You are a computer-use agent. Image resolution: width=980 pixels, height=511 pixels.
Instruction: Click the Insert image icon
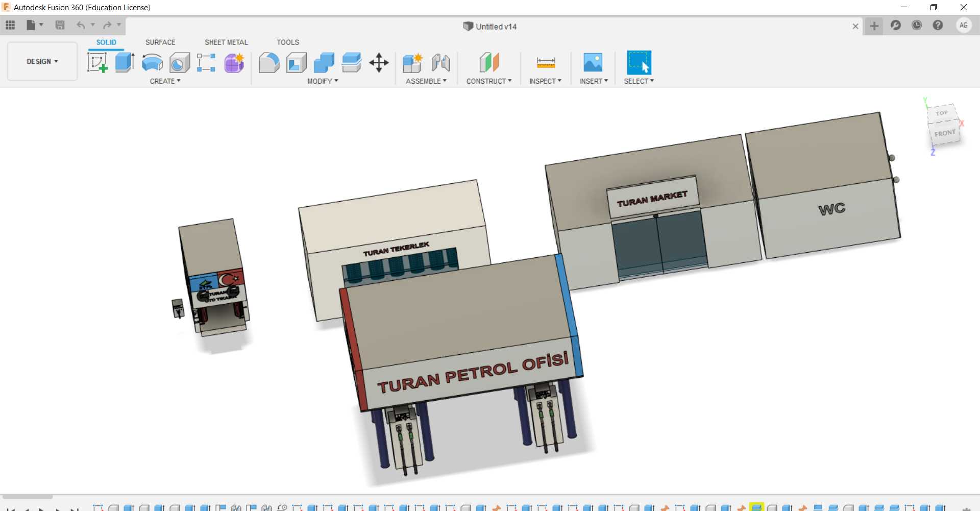pos(593,63)
